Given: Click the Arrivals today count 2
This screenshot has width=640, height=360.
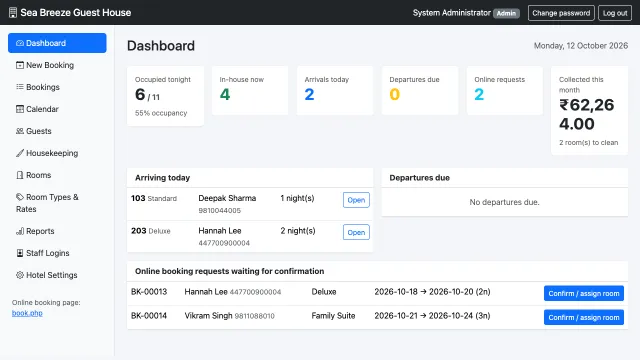Looking at the screenshot, I should point(309,95).
